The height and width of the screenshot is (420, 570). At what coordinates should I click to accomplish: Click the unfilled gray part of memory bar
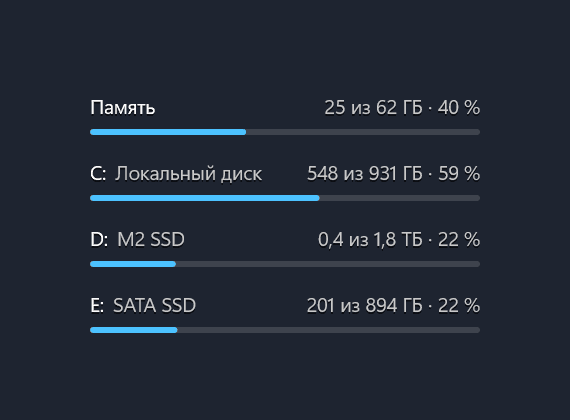coord(363,132)
